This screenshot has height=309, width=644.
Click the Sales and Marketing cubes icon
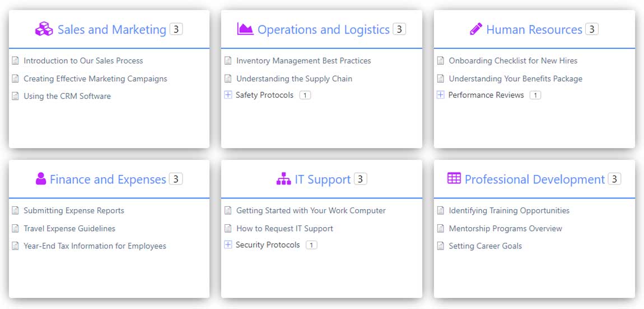[44, 29]
